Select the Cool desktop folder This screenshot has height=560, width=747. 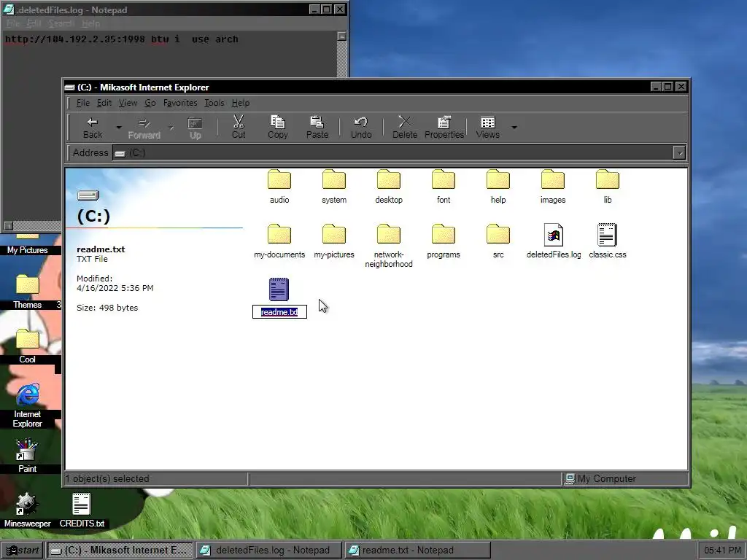click(x=27, y=346)
